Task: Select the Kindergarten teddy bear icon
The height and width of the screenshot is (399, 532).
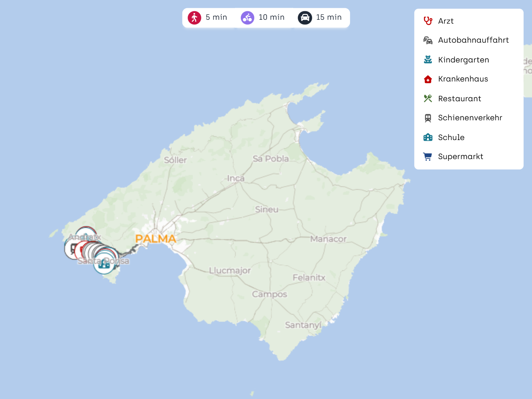Action: pyautogui.click(x=428, y=60)
